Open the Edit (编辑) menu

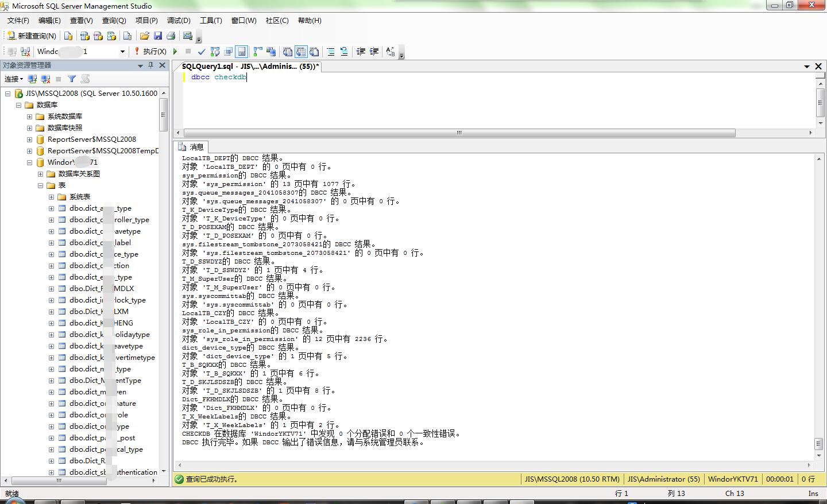[x=49, y=20]
